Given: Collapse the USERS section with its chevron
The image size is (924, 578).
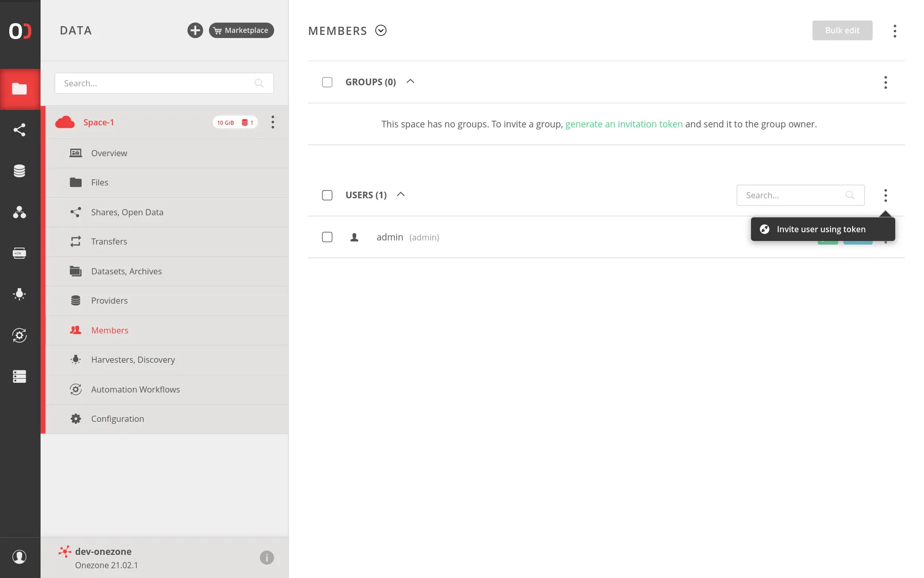Looking at the screenshot, I should point(400,194).
